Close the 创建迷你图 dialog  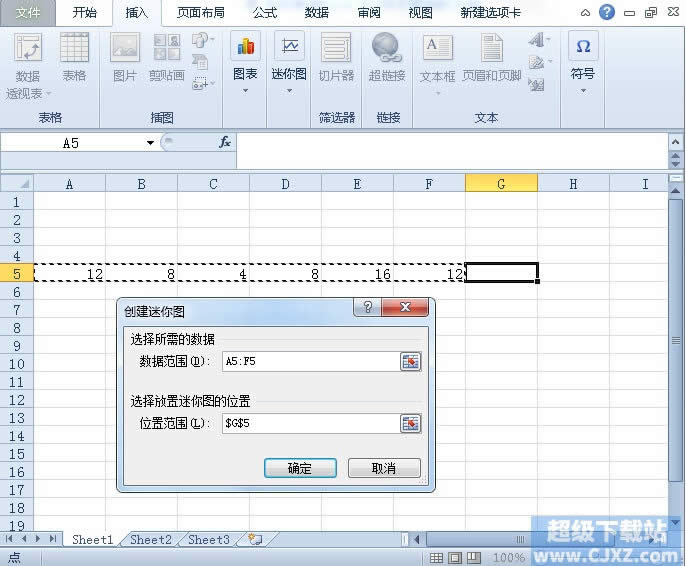(405, 307)
